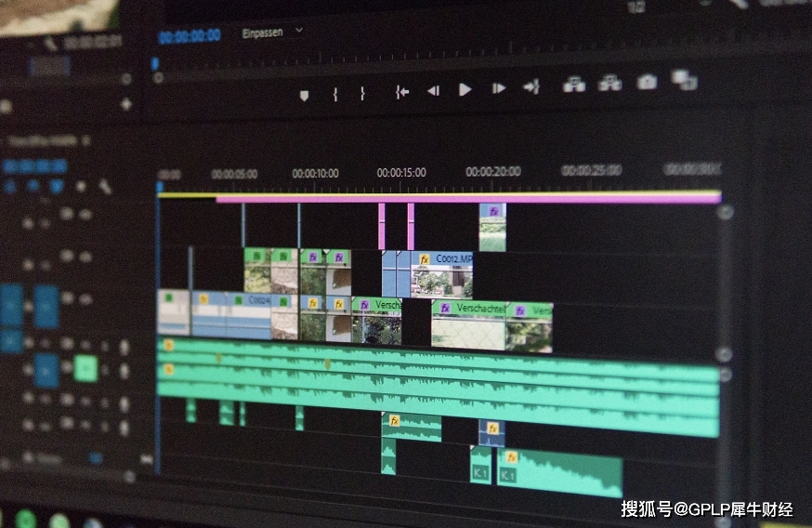The image size is (812, 528).
Task: Jump to Out point with Go to Out
Action: coord(531,87)
